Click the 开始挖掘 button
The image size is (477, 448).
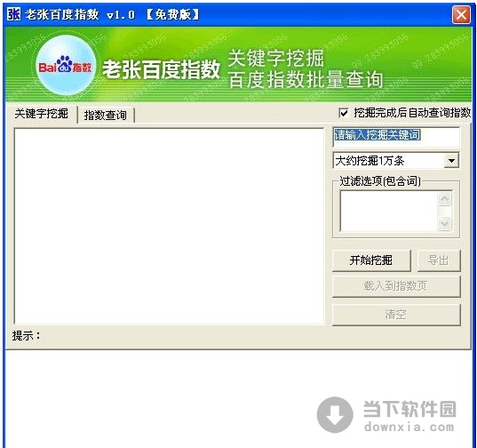(x=371, y=260)
